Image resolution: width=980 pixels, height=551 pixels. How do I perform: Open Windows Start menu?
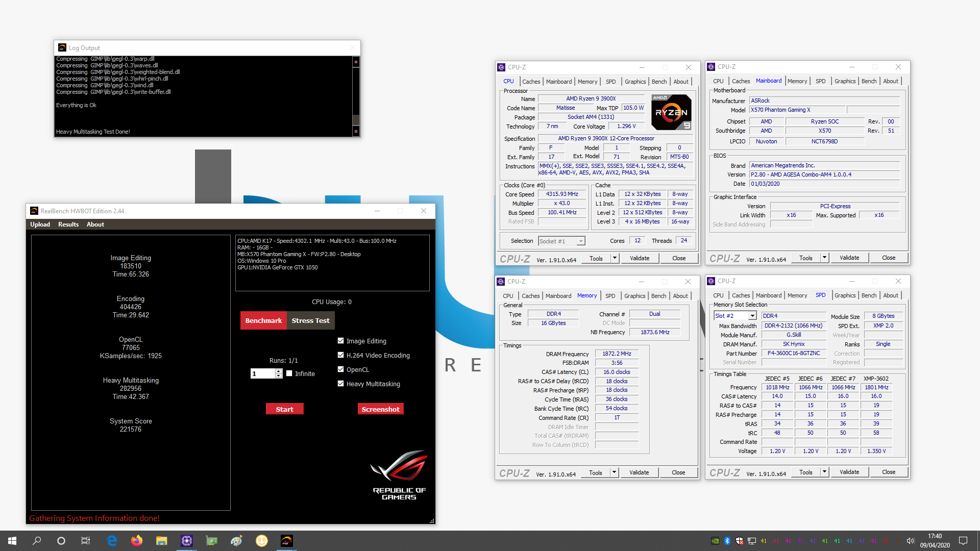[12, 541]
